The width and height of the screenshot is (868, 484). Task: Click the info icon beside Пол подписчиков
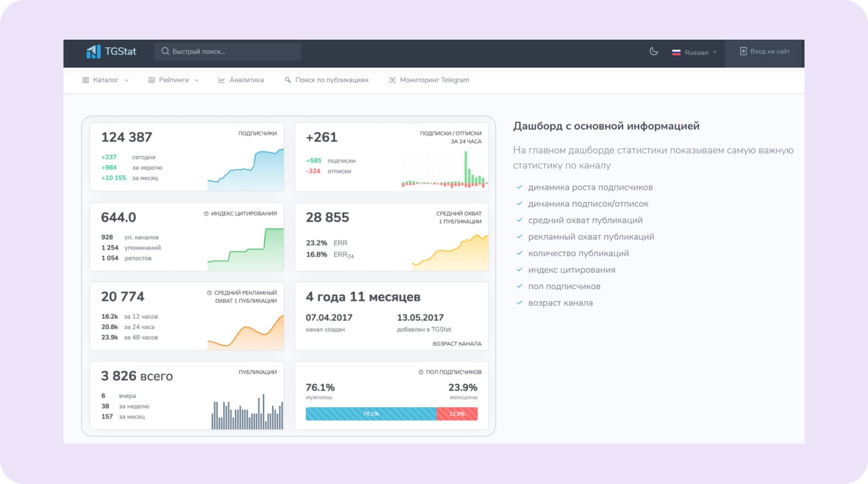tap(421, 372)
